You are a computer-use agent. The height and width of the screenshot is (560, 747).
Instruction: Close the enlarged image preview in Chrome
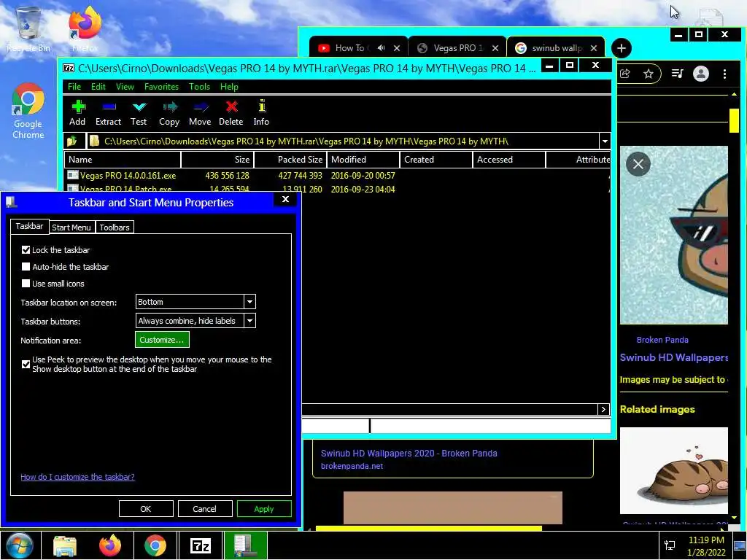(x=638, y=164)
